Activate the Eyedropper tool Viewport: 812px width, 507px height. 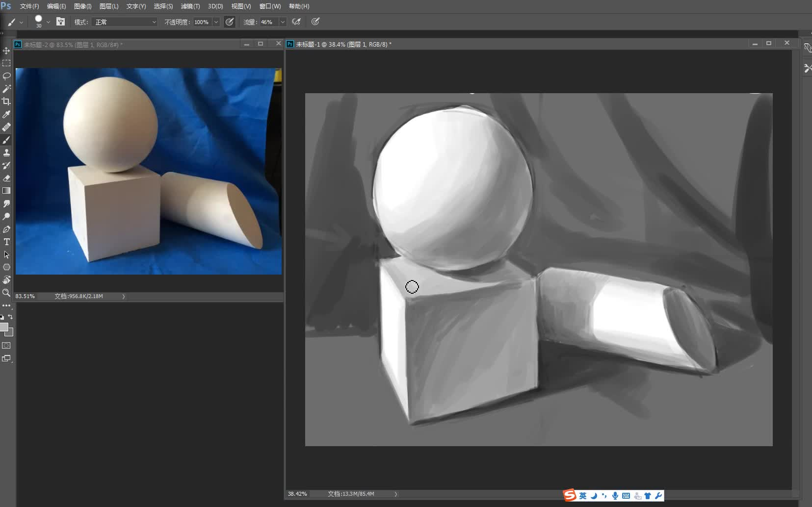click(x=6, y=114)
